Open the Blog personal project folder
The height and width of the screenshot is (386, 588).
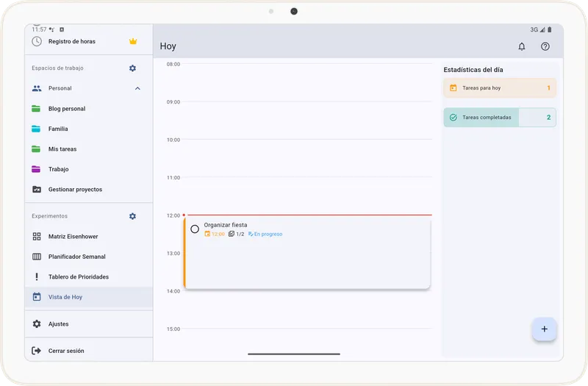(x=67, y=109)
